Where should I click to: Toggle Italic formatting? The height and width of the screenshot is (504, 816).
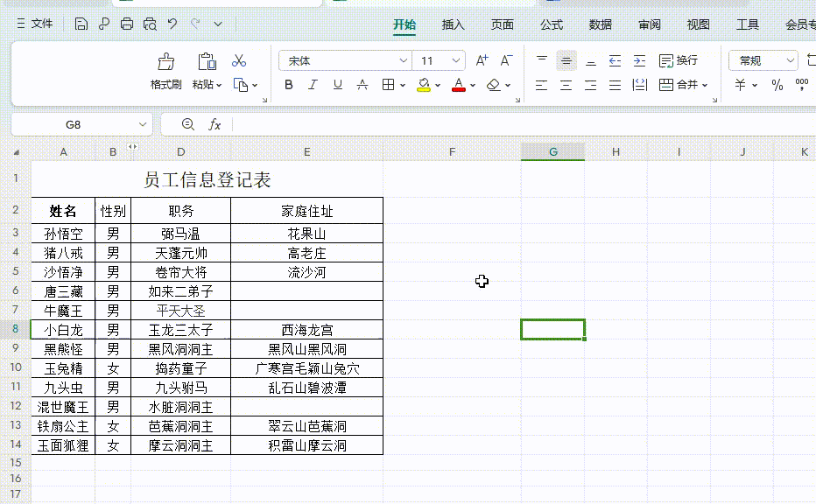[x=313, y=85]
